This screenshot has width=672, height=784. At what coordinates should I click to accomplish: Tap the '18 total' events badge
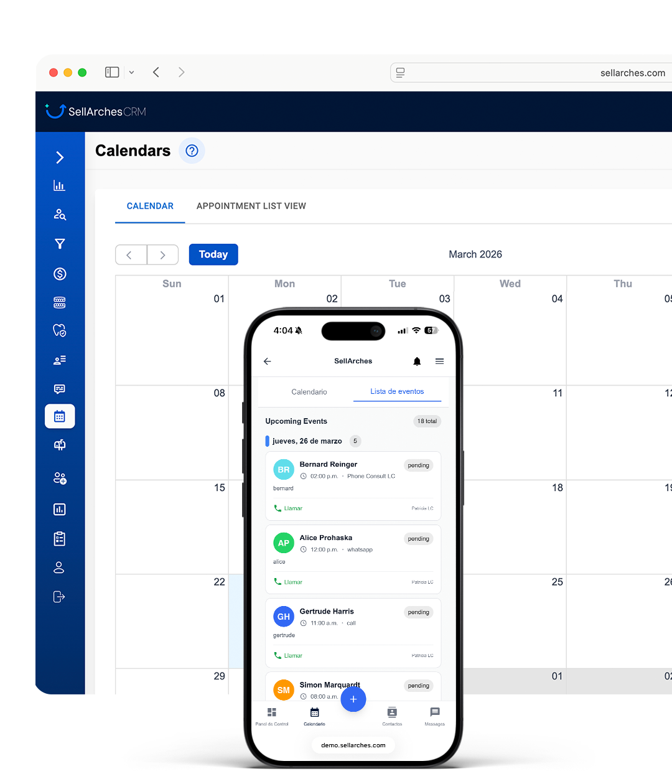(x=427, y=421)
